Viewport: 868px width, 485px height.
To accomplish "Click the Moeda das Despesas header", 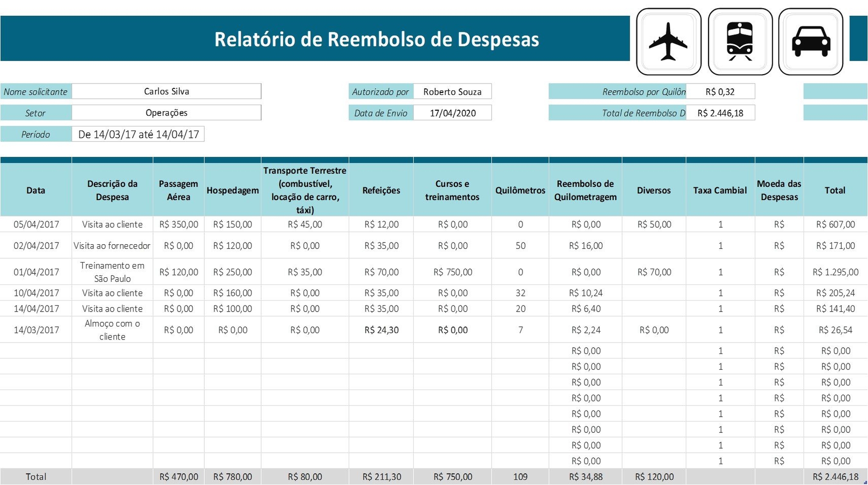I will (779, 190).
